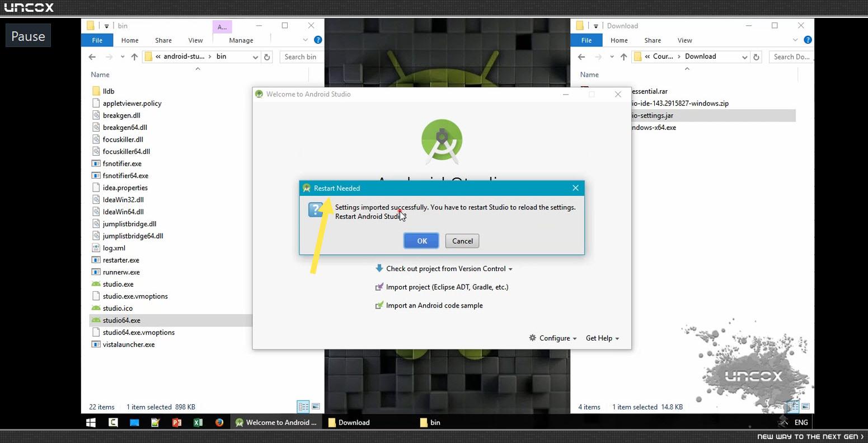Refresh the bin folder address bar
The image size is (868, 443).
pyautogui.click(x=268, y=57)
